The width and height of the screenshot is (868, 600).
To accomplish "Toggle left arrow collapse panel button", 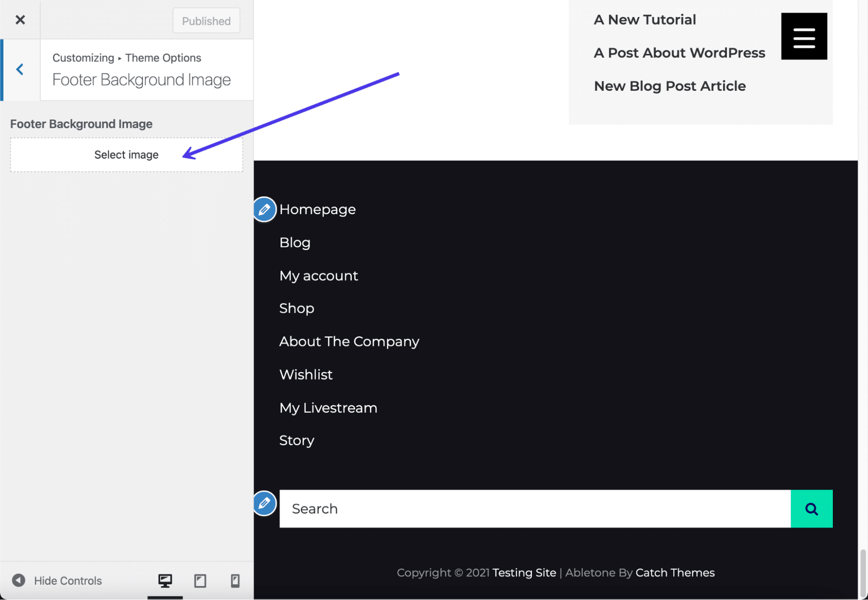I will point(19,69).
